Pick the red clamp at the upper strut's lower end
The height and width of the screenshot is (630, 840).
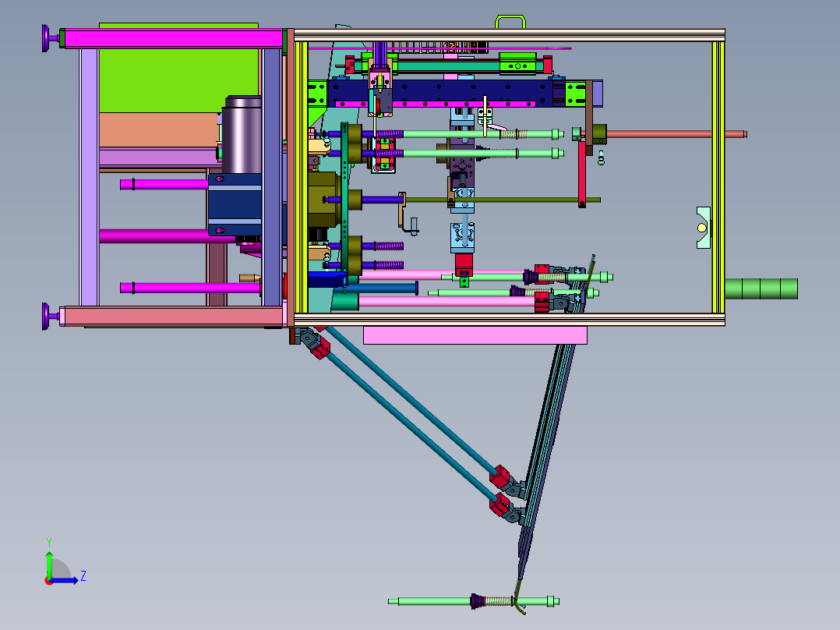tap(499, 476)
